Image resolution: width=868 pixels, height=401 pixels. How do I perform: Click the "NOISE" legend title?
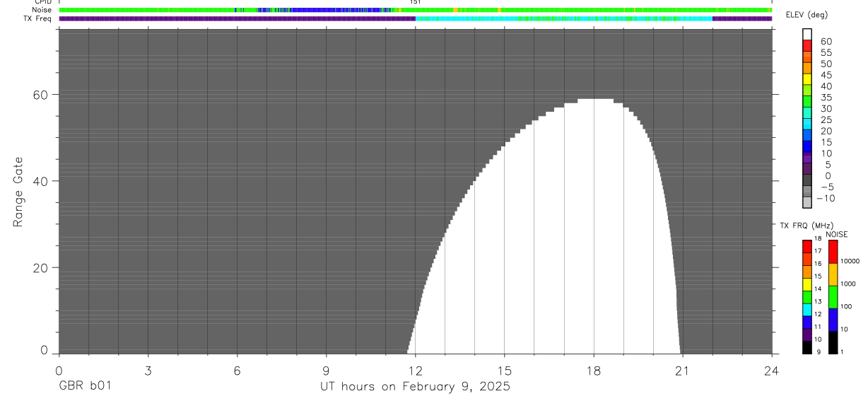point(837,234)
